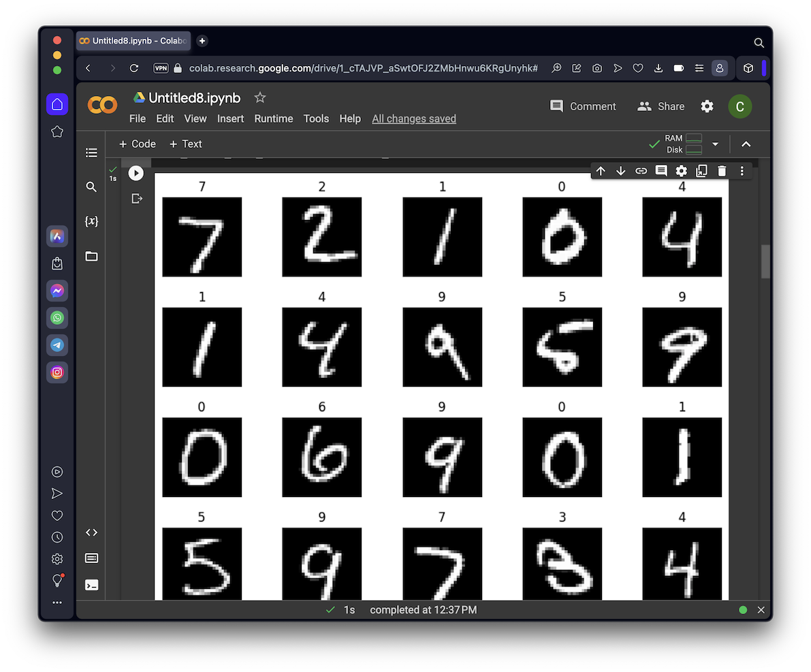Screen dimensions: 811x672
Task: Open sidebar more options ellipsis
Action: click(57, 603)
